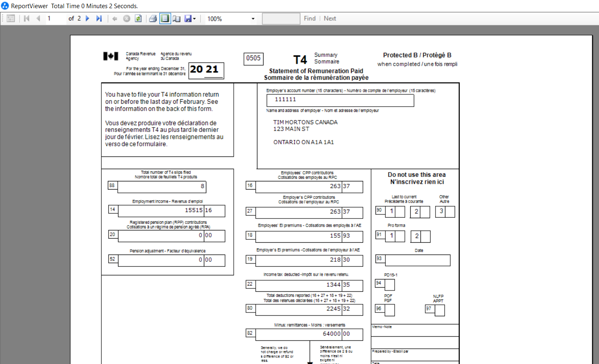Toggle Print Layout view off
Screen dimensions: 599x364
coord(165,18)
